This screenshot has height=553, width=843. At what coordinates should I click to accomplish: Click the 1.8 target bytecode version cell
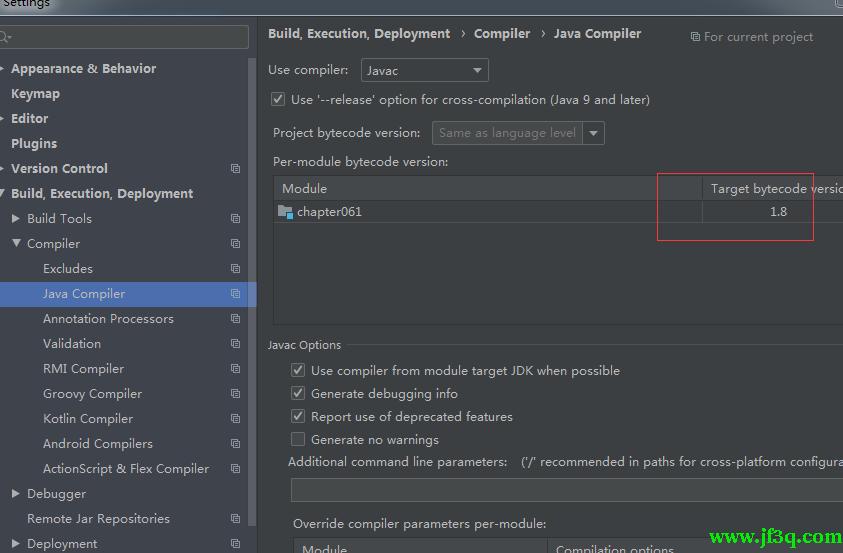click(777, 212)
